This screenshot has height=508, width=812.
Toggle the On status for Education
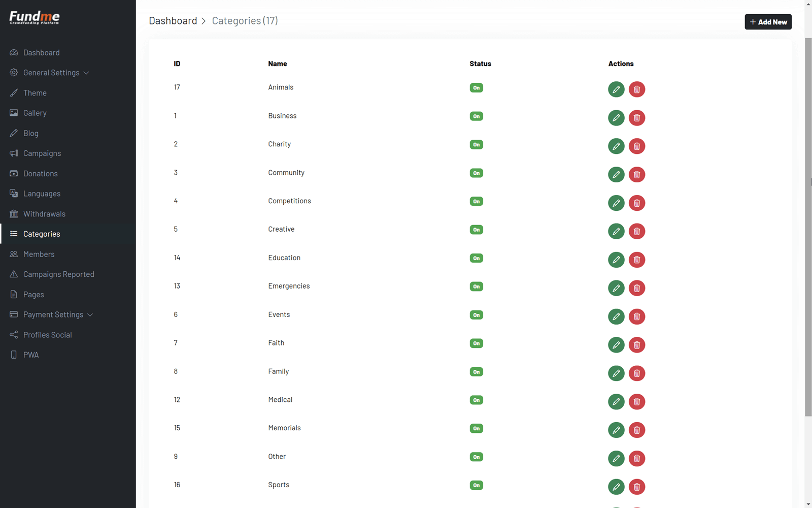[476, 258]
